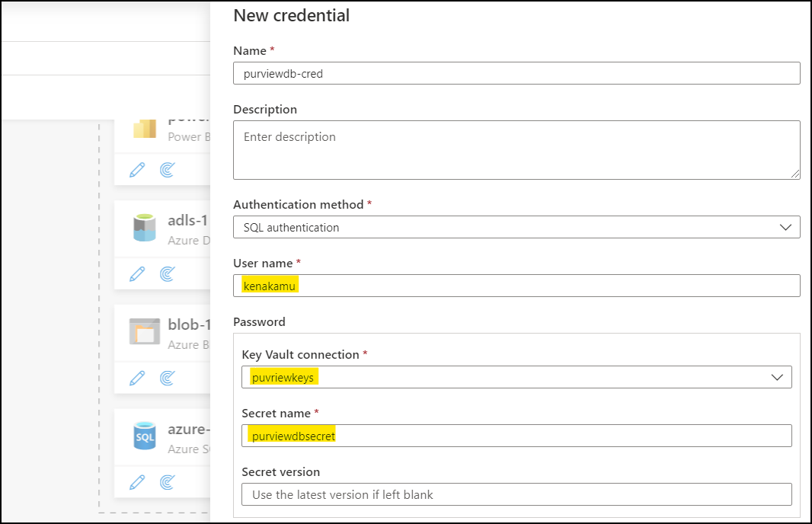
Task: Click the blue SQL database icon
Action: tap(144, 436)
